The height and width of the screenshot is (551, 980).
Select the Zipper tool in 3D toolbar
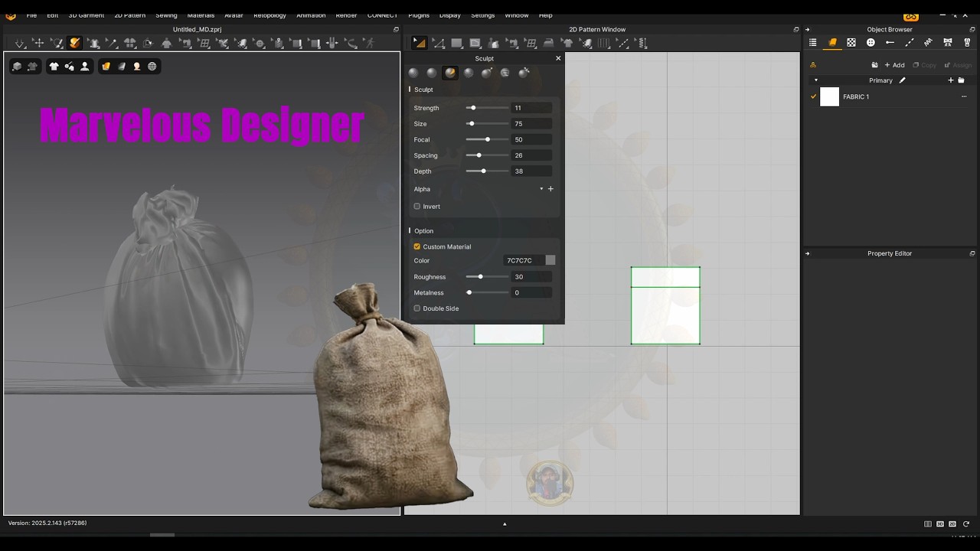(x=278, y=44)
